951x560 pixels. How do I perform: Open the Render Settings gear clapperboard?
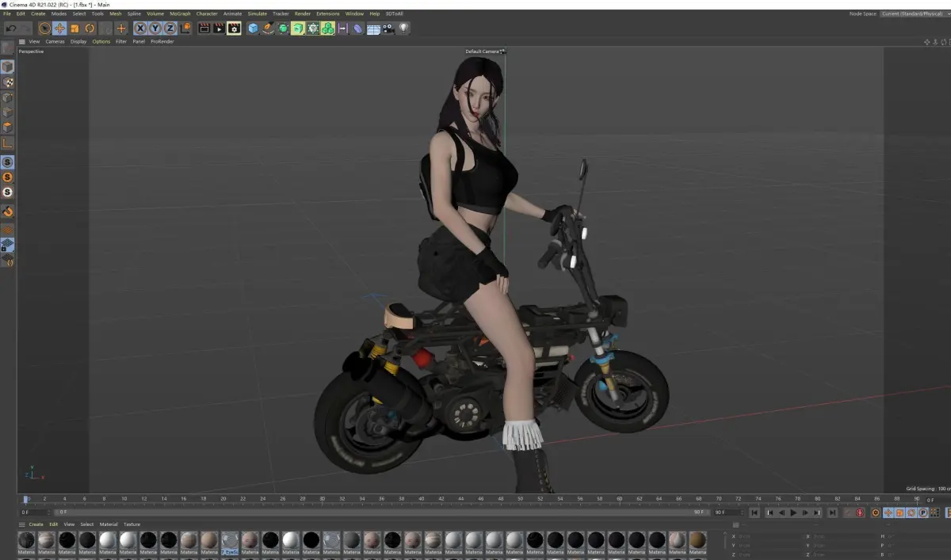point(234,28)
